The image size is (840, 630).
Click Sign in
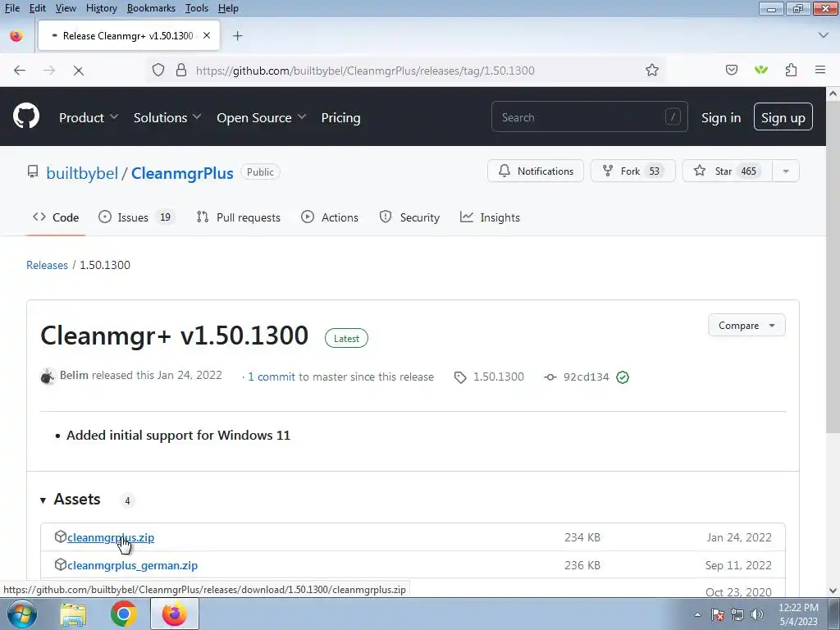coord(721,118)
